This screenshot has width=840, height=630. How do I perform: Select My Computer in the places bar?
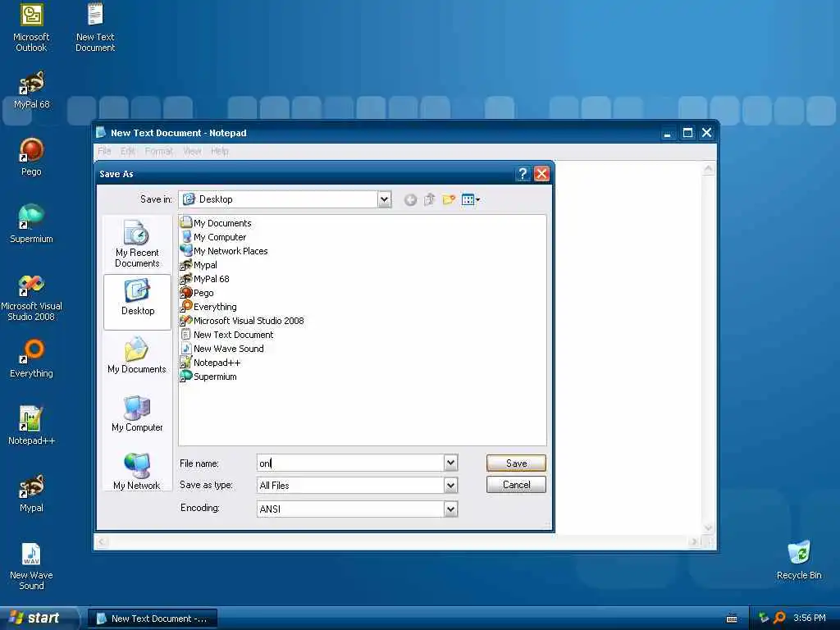tap(137, 413)
